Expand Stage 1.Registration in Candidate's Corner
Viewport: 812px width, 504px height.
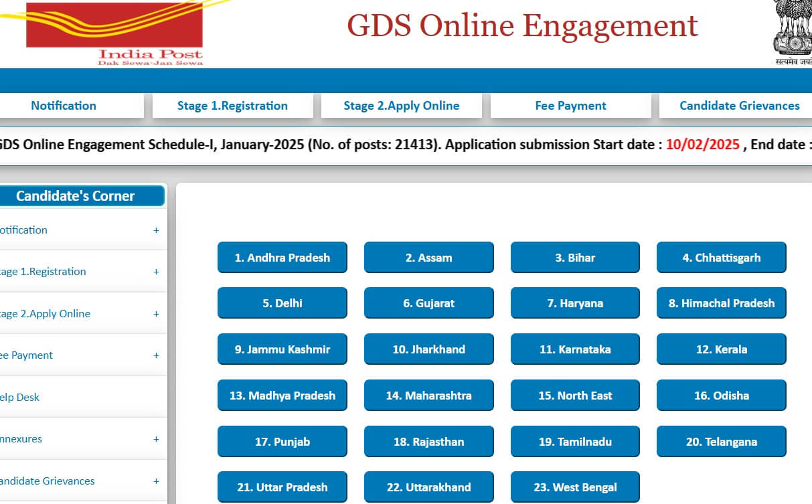[x=156, y=272]
